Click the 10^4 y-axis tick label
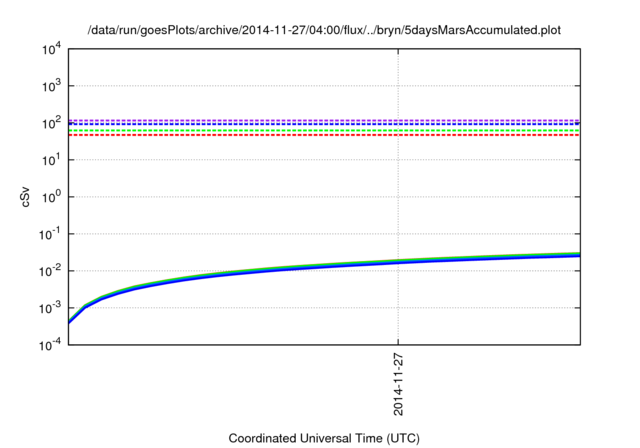The width and height of the screenshot is (640, 448). coord(51,49)
